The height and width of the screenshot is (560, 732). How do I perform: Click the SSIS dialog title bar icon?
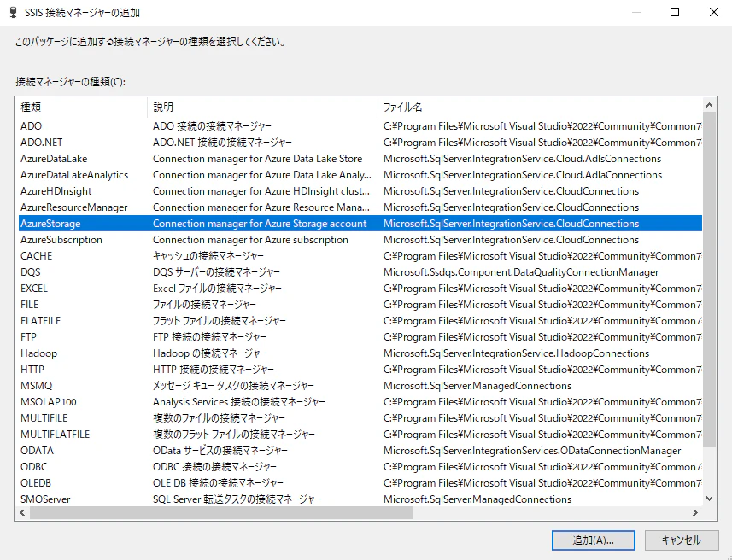[x=13, y=13]
